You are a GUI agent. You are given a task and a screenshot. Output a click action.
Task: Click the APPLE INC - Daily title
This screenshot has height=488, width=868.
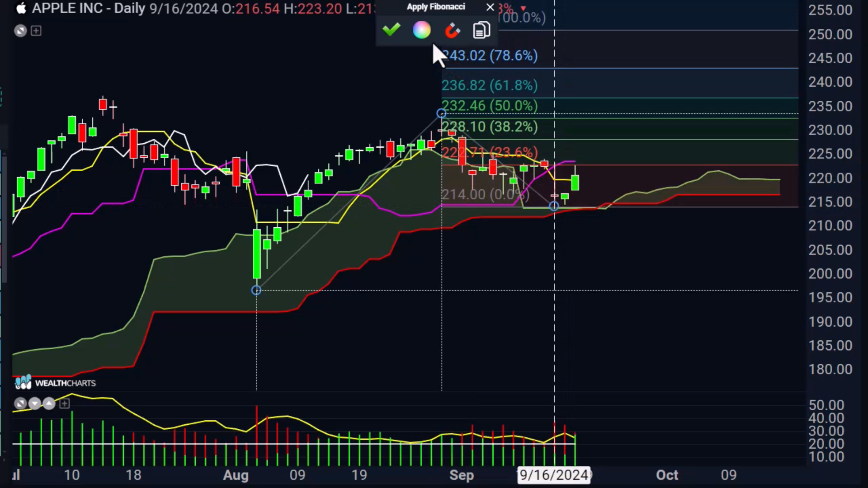(89, 8)
